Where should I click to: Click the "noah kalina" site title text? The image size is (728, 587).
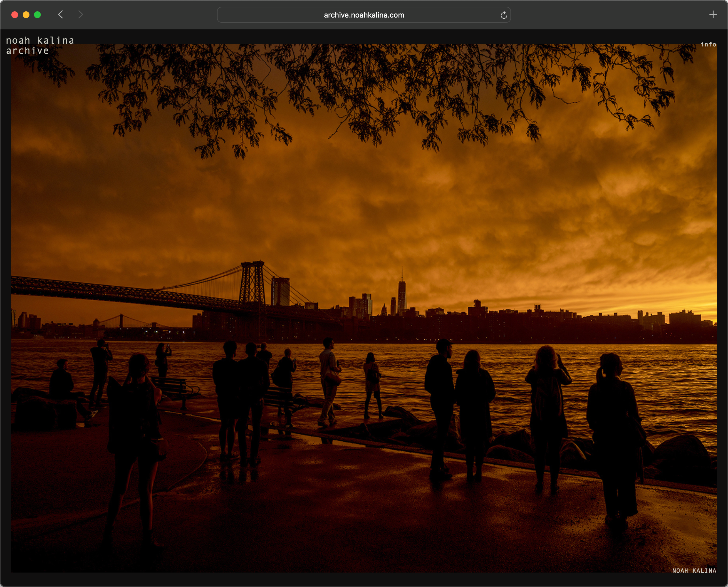40,40
